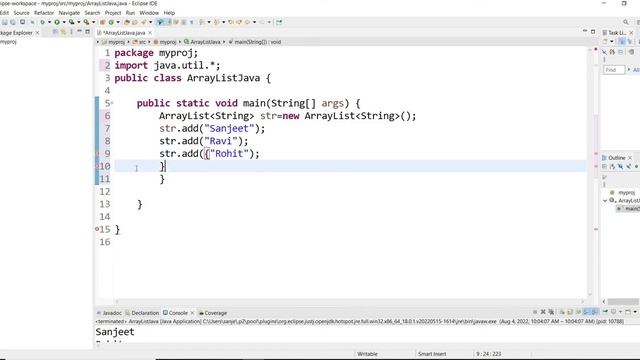Open the Open Console dropdown arrow
The image size is (640, 360).
tap(635, 312)
